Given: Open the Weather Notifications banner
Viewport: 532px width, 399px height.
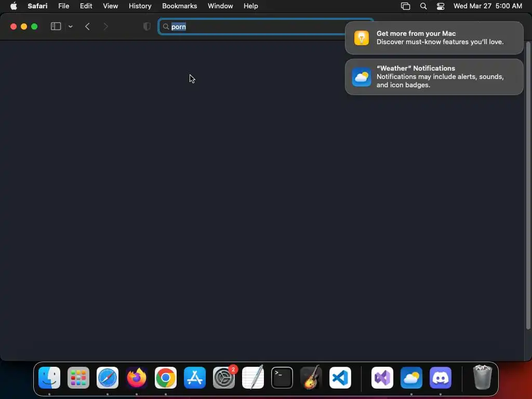Looking at the screenshot, I should [x=434, y=77].
